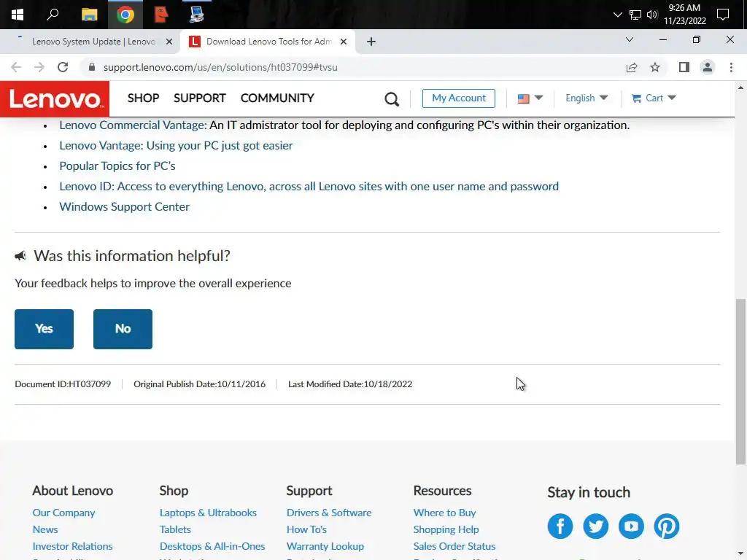Open the COMMUNITY menu
This screenshot has width=747, height=560.
point(277,98)
